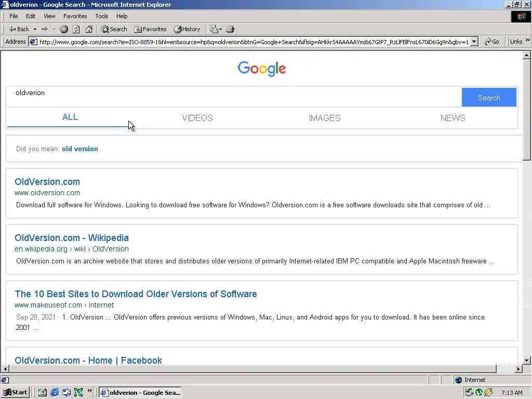
Task: Launch the Show Desktop quick launch icon
Action: click(43, 393)
